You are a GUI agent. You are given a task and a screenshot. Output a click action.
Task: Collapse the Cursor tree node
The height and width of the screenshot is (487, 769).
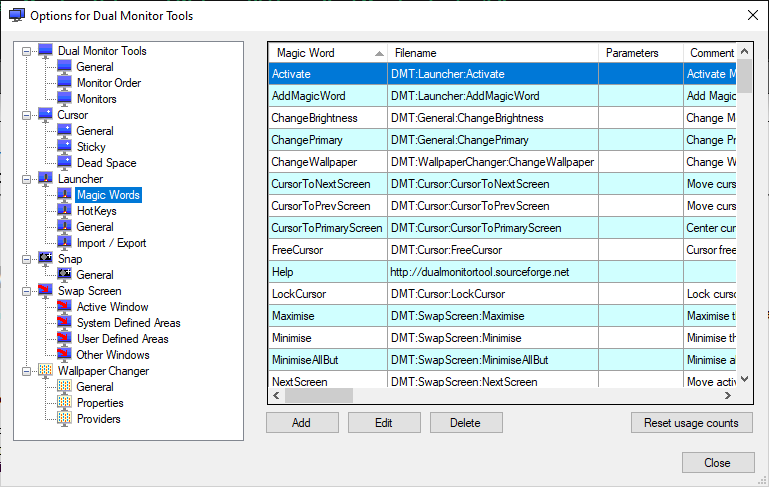pyautogui.click(x=26, y=115)
